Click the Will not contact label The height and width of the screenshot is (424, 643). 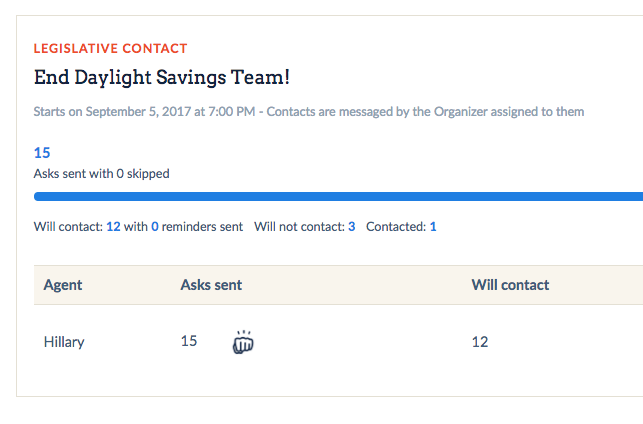coord(299,227)
